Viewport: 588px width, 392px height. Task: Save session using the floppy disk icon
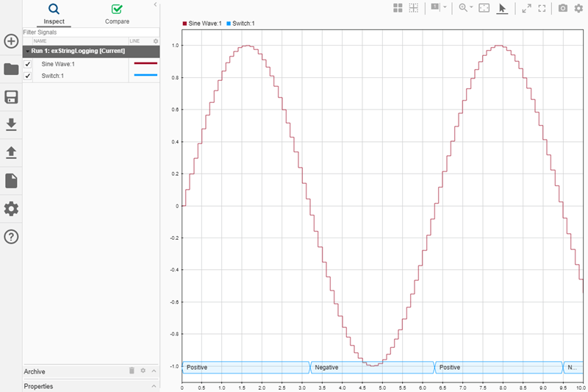tap(11, 97)
